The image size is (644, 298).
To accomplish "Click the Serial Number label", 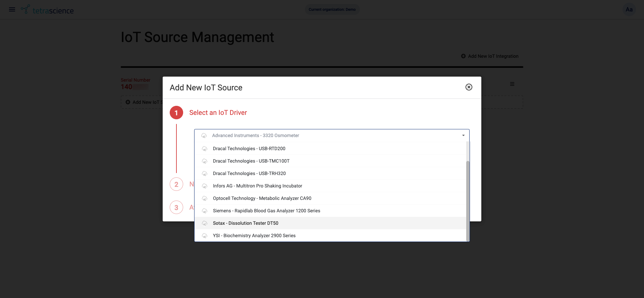I will 136,80.
